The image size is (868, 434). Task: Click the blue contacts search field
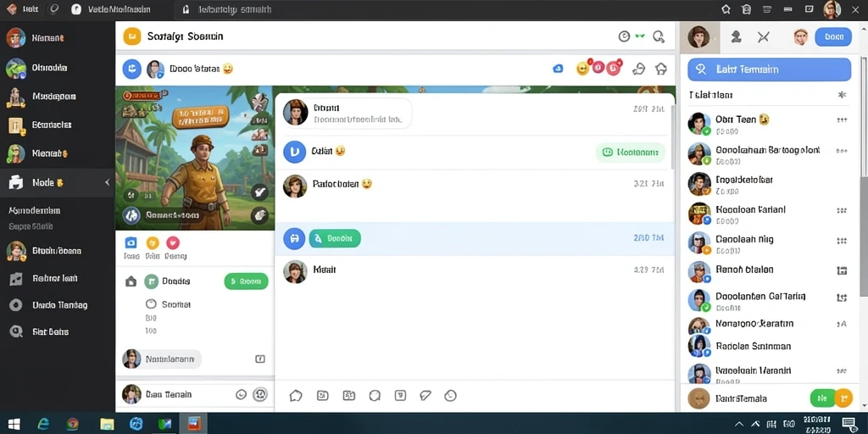(770, 70)
